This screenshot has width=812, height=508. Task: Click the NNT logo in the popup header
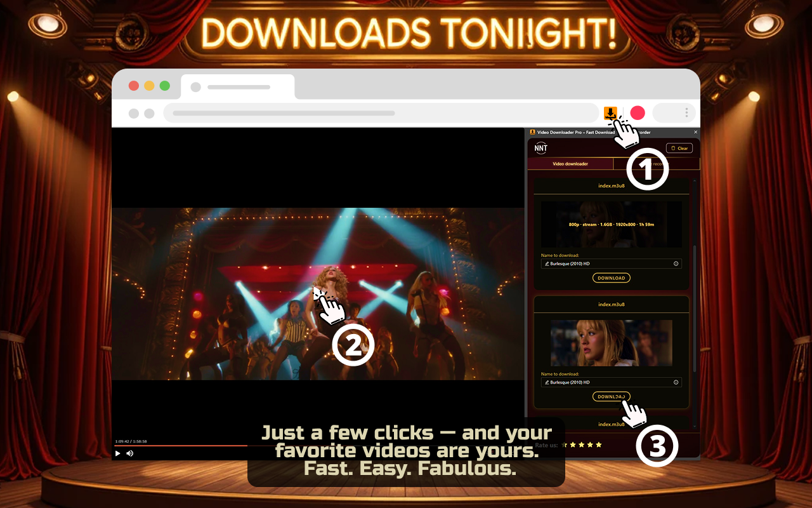click(x=540, y=147)
